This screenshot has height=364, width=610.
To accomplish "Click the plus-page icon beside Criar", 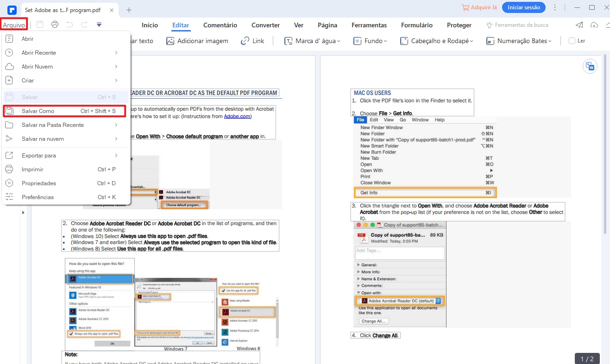I will (x=9, y=81).
